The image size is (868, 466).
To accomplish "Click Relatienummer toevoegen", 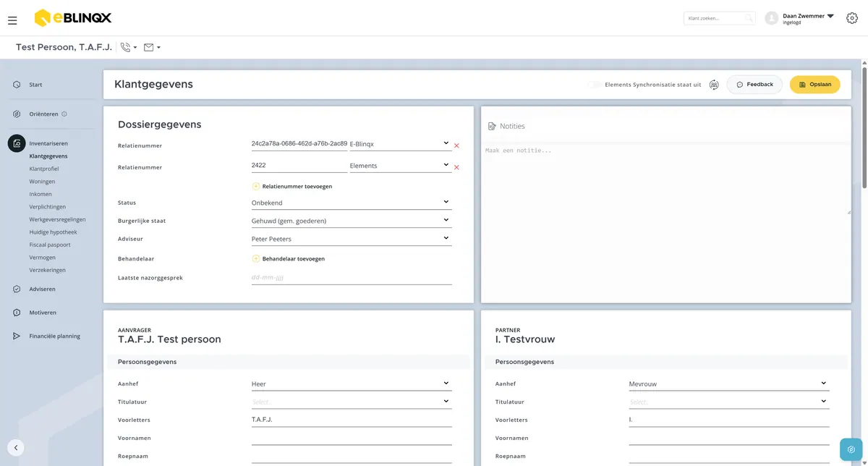I will (x=292, y=187).
